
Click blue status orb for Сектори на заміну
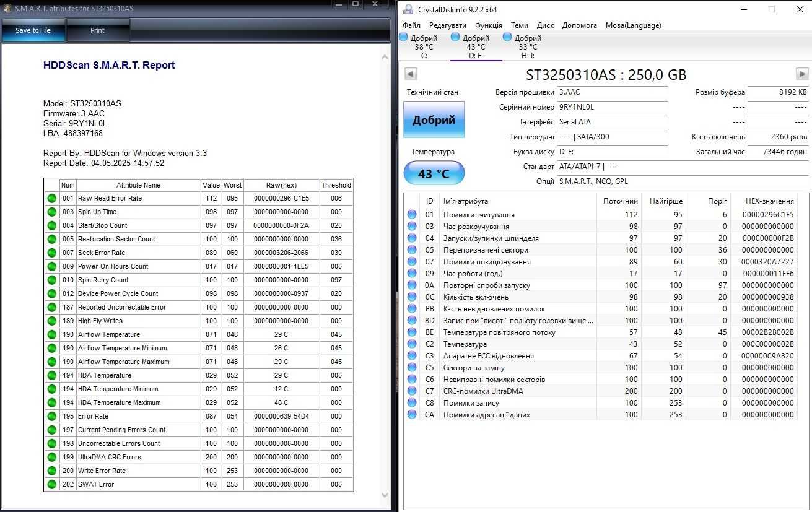click(412, 367)
